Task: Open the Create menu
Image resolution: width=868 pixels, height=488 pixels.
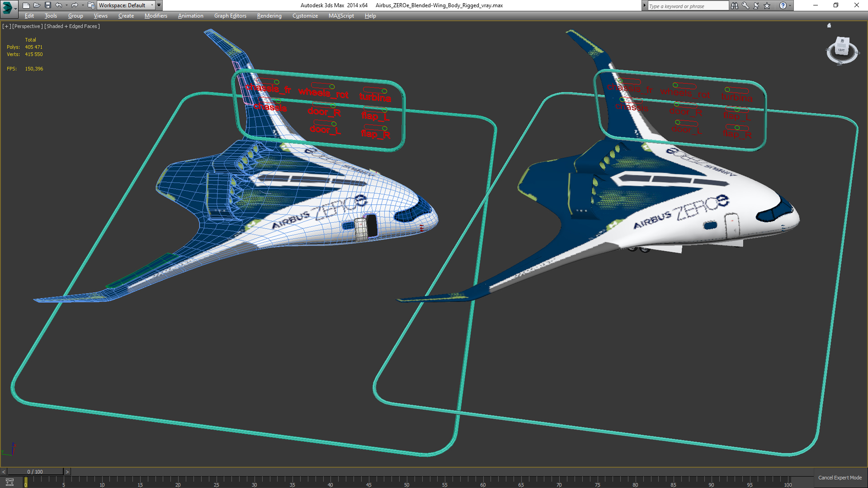Action: 126,16
